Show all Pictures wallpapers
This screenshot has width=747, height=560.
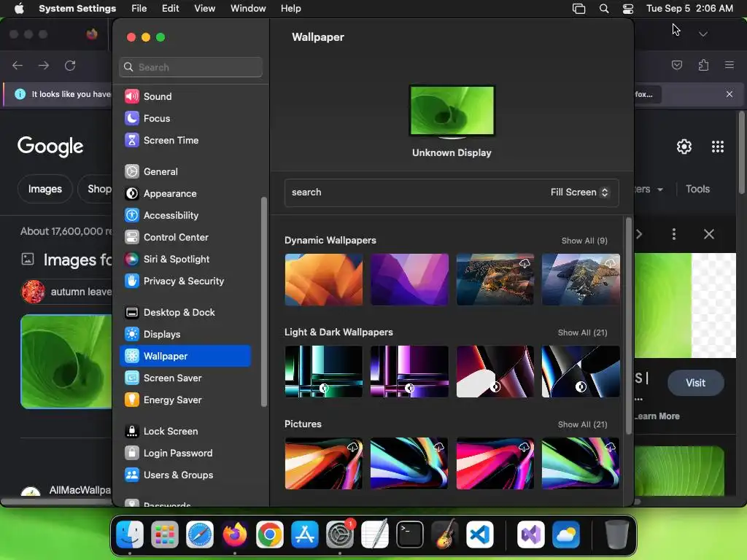[x=582, y=425]
